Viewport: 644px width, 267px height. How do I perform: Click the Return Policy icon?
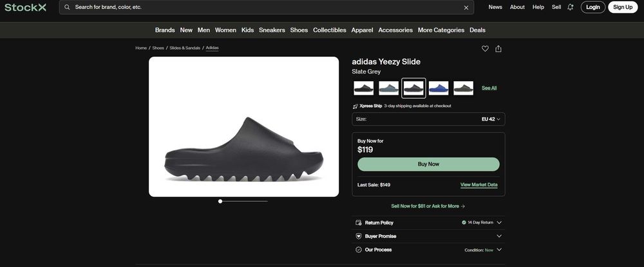[359, 222]
